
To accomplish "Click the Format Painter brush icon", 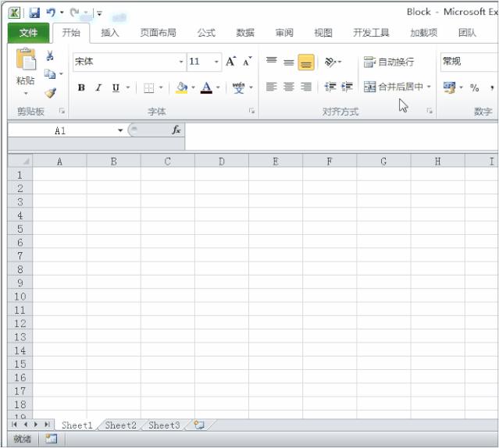I will point(50,92).
